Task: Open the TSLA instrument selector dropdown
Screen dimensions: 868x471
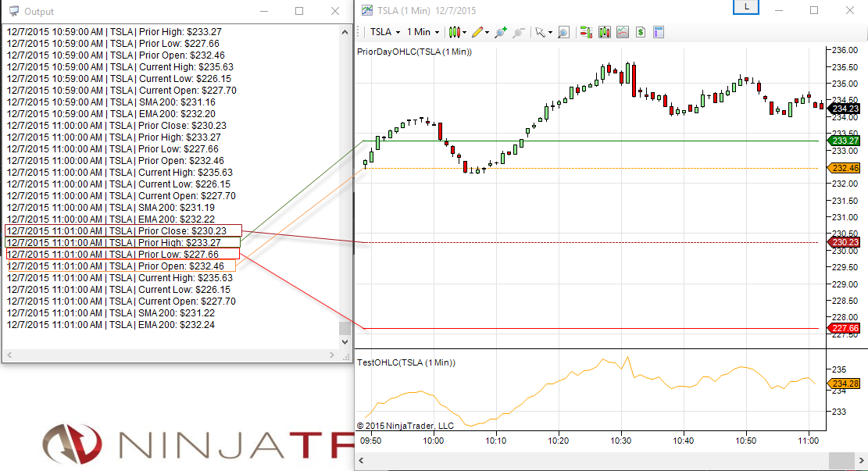Action: (x=384, y=32)
